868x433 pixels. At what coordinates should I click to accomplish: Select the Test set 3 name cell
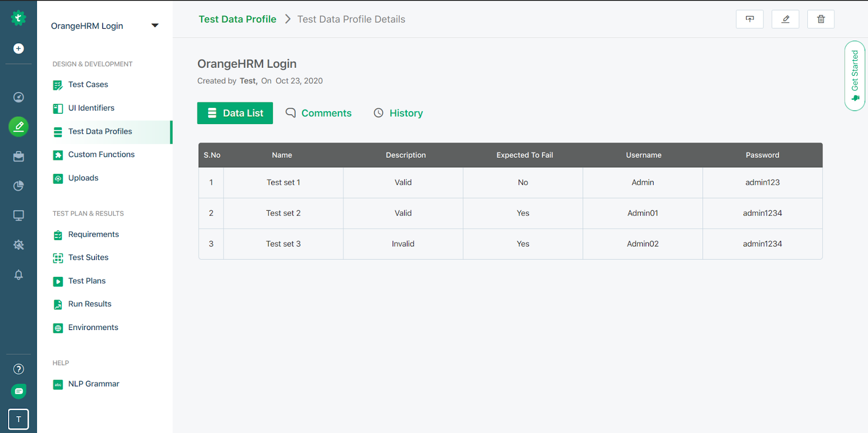[283, 244]
